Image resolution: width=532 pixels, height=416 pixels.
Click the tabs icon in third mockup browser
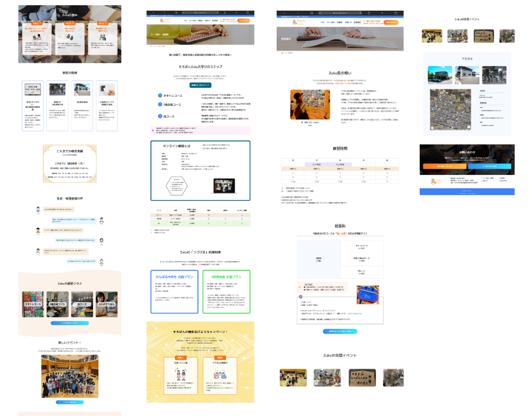click(396, 12)
